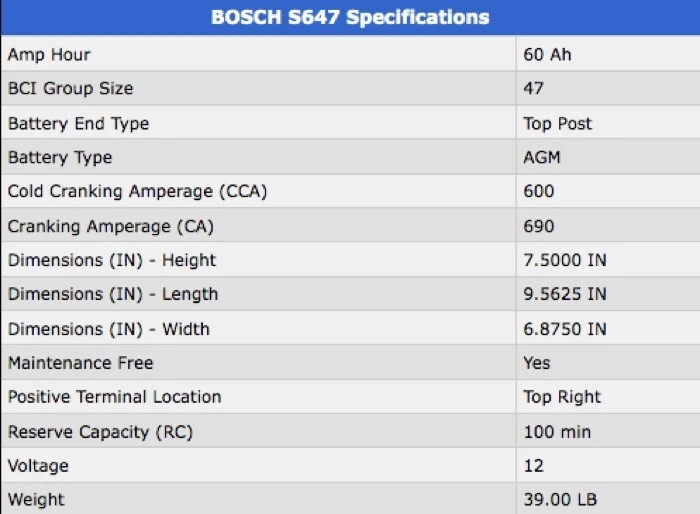Select the Amp Hour label cell
Screen dimensions: 700x514
click(49, 54)
